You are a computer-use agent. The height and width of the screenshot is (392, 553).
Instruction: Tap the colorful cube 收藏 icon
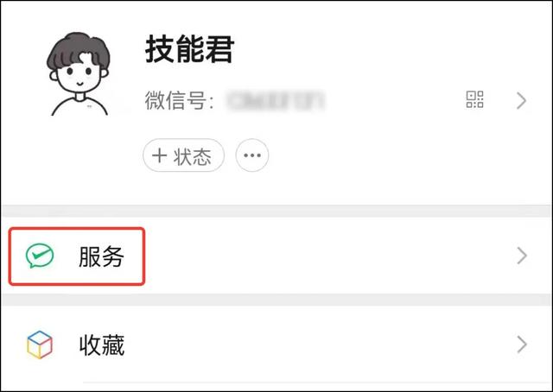tap(40, 345)
